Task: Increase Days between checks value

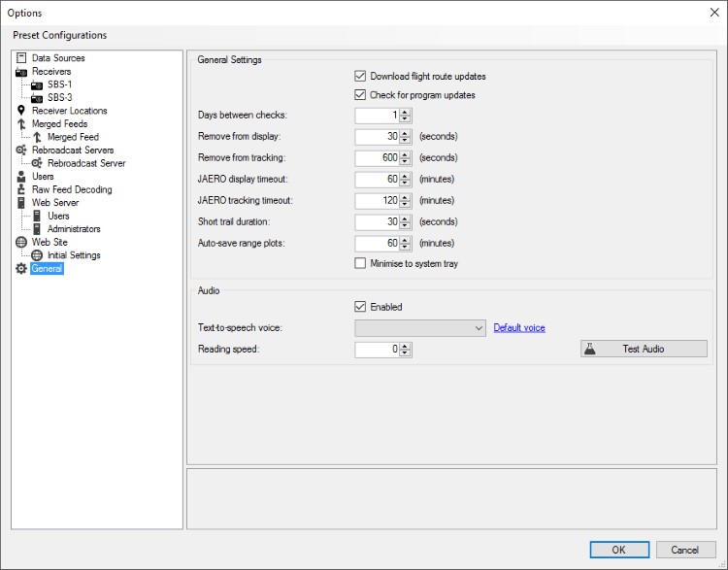Action: click(406, 112)
